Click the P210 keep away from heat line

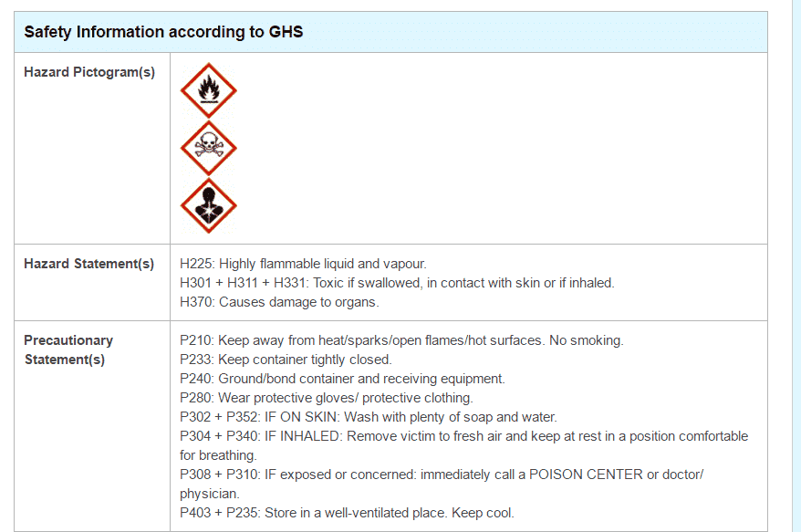[x=401, y=340]
